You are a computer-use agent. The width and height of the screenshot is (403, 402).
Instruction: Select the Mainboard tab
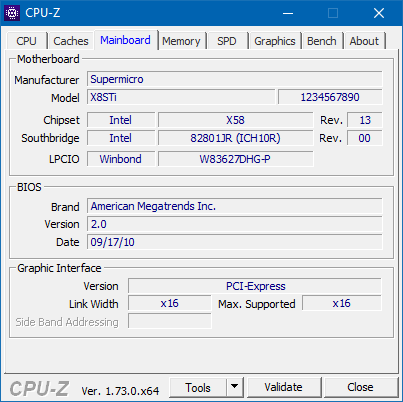pos(125,40)
